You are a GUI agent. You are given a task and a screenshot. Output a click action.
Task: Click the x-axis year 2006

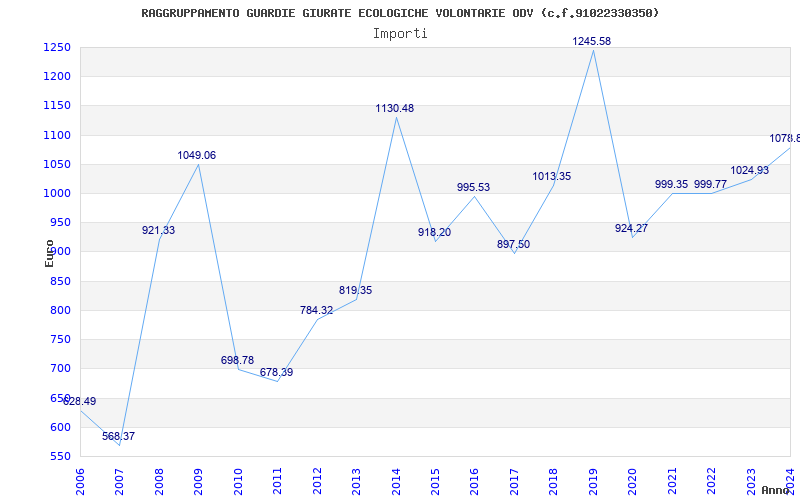tap(80, 482)
